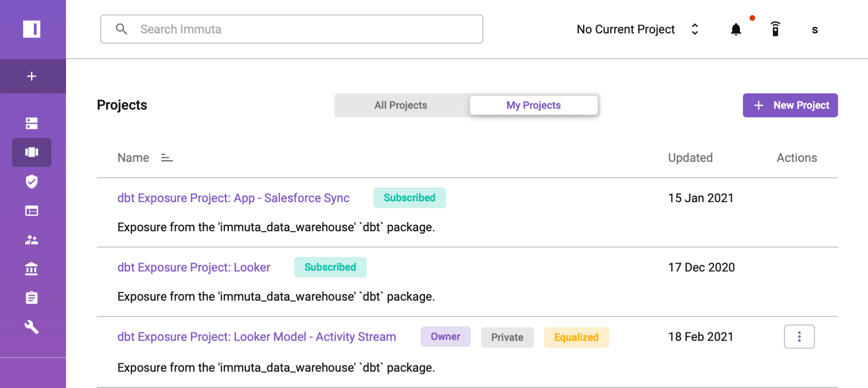868x388 pixels.
Task: Click the Immuta logo icon
Action: click(32, 29)
